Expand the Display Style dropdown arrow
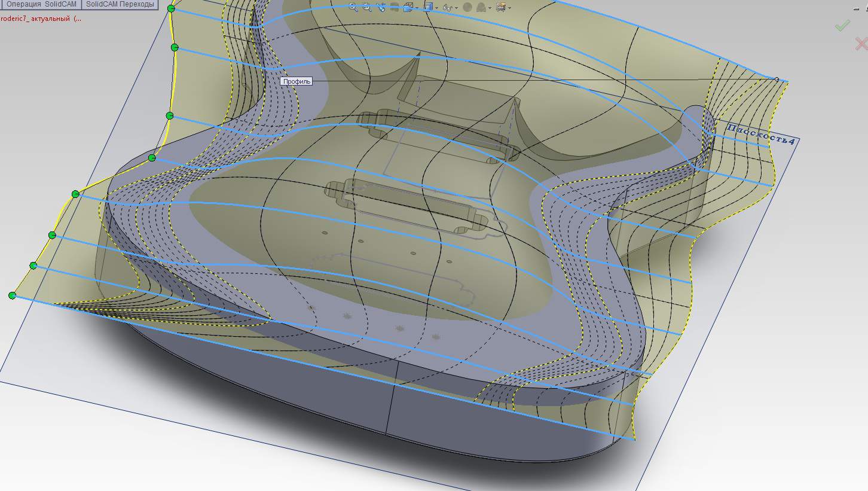This screenshot has width=868, height=491. (436, 8)
